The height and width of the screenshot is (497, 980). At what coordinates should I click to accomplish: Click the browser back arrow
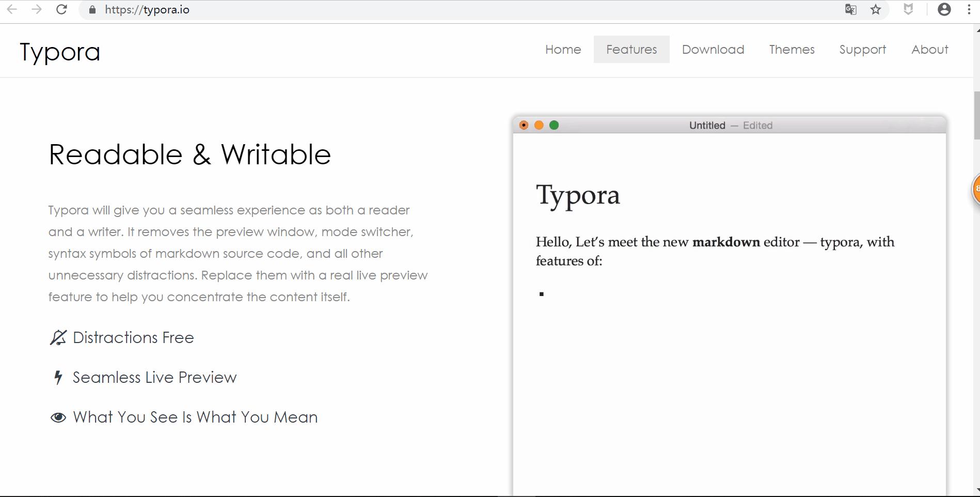(12, 9)
